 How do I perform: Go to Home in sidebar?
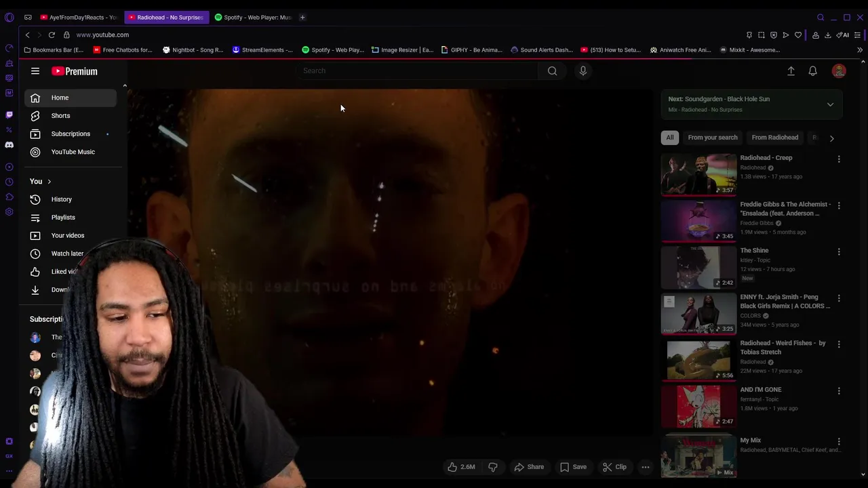[71, 98]
